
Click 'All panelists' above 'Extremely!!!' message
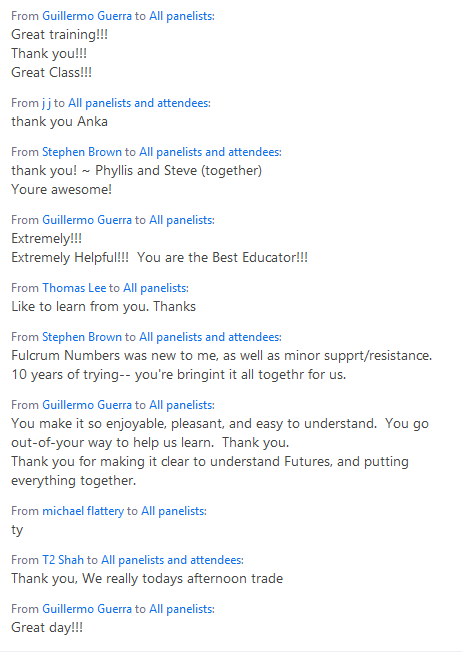(180, 220)
